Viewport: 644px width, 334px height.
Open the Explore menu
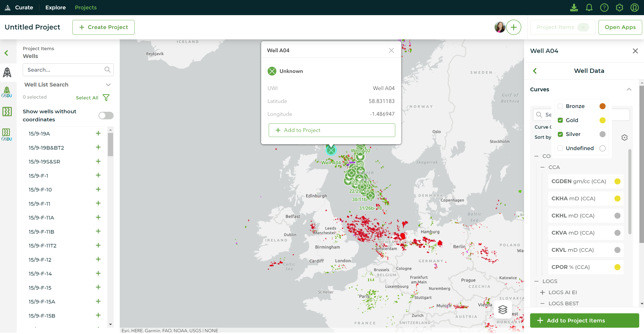coord(56,8)
